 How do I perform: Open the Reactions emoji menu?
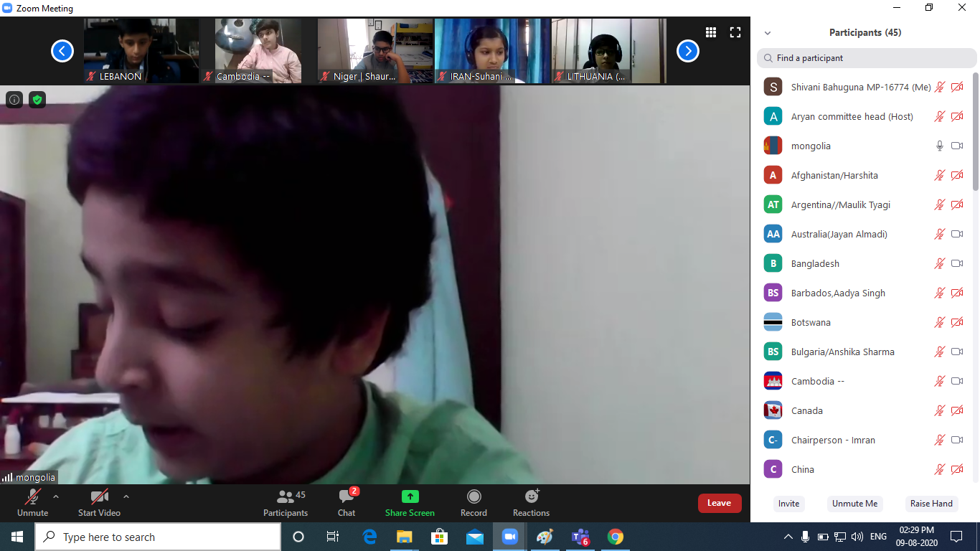(x=532, y=497)
